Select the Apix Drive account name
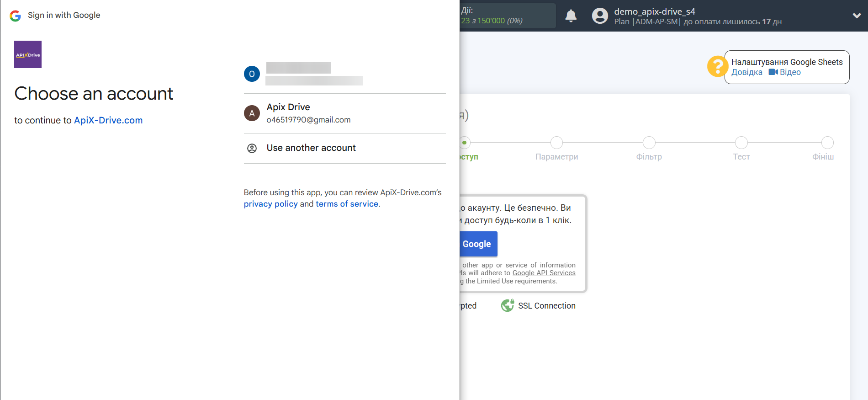Image resolution: width=868 pixels, height=400 pixels. (288, 107)
